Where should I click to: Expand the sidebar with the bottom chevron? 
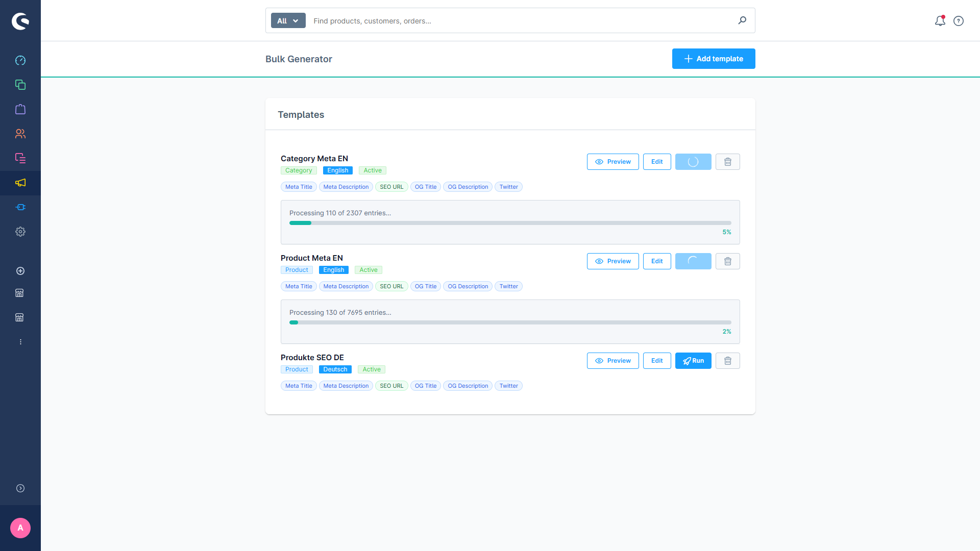(x=20, y=488)
